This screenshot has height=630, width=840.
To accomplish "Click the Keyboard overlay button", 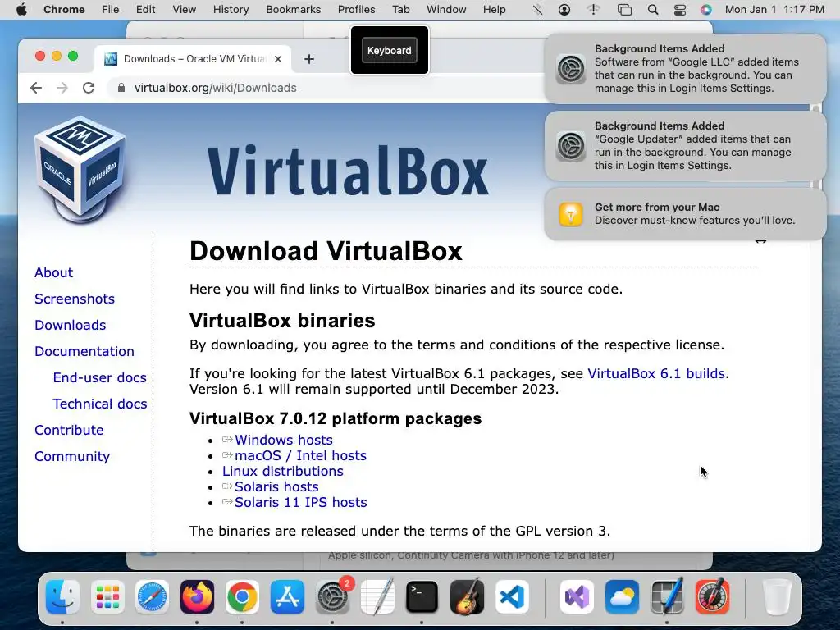I will (390, 50).
